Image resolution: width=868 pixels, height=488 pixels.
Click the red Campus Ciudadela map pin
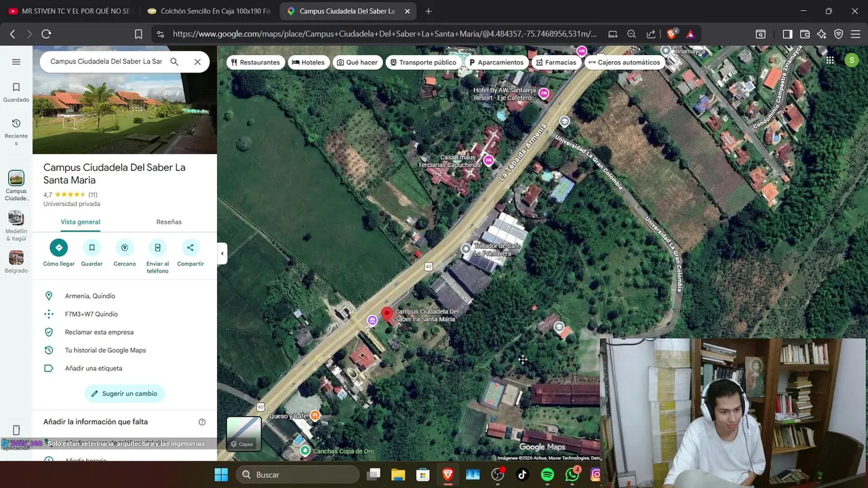coord(387,316)
